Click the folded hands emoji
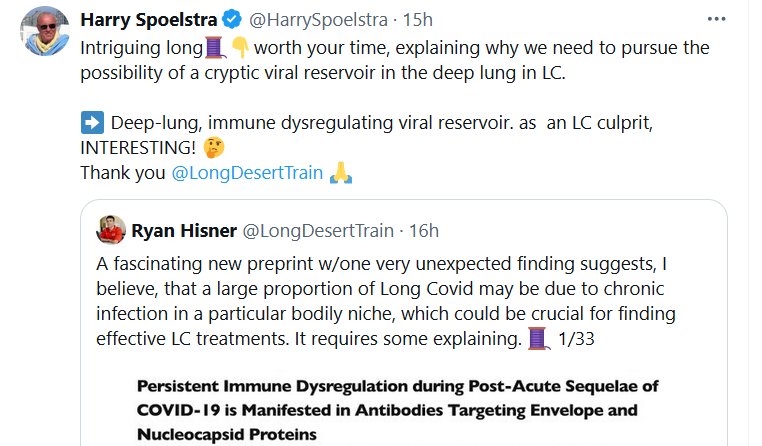 341,173
